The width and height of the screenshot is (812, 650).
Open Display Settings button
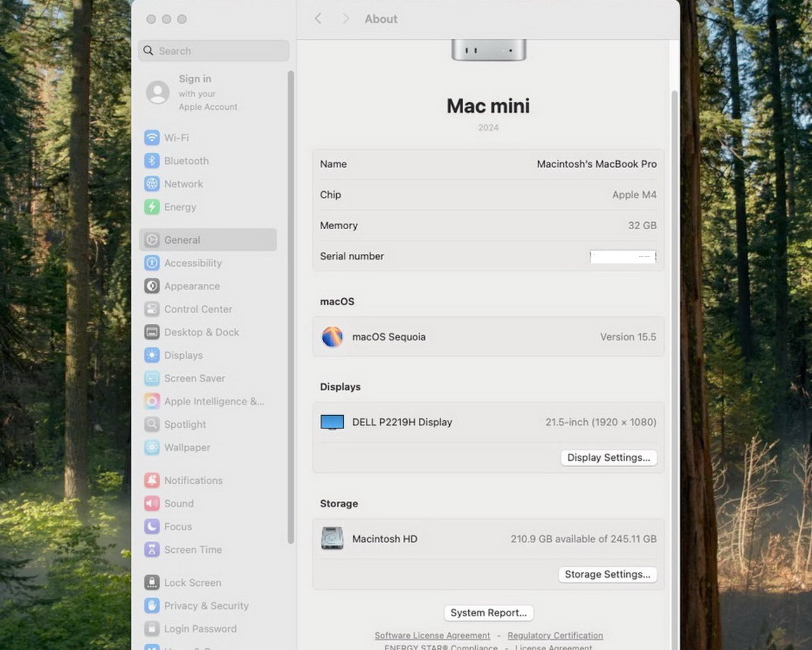[x=609, y=458]
